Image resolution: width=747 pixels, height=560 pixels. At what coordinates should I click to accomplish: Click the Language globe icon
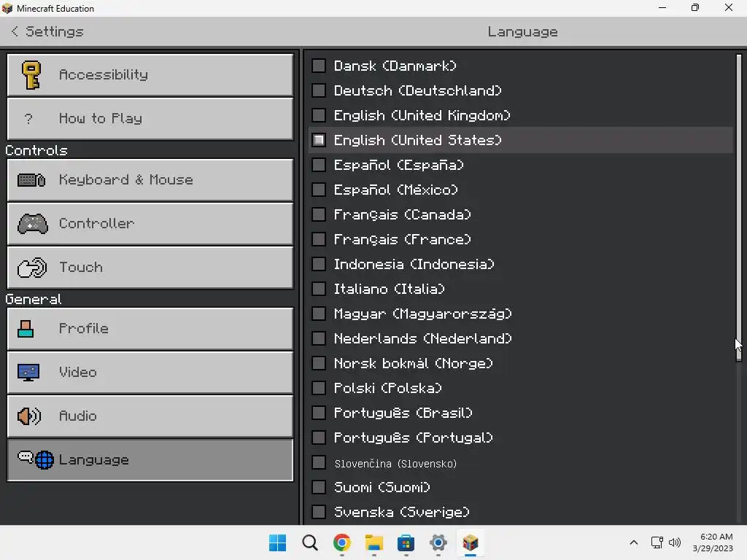tap(44, 460)
